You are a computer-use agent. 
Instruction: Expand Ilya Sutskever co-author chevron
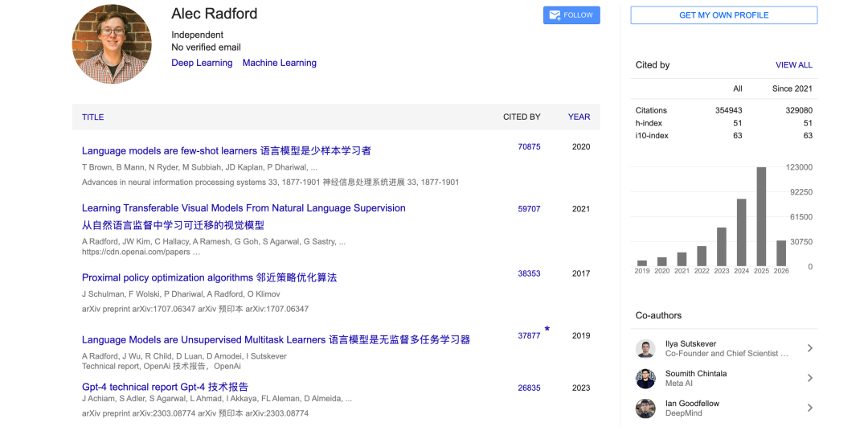coord(809,348)
